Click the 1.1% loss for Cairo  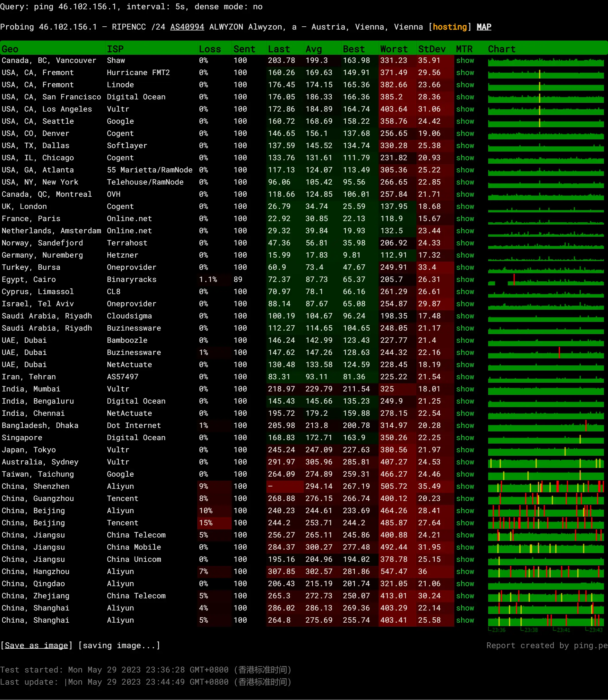208,279
